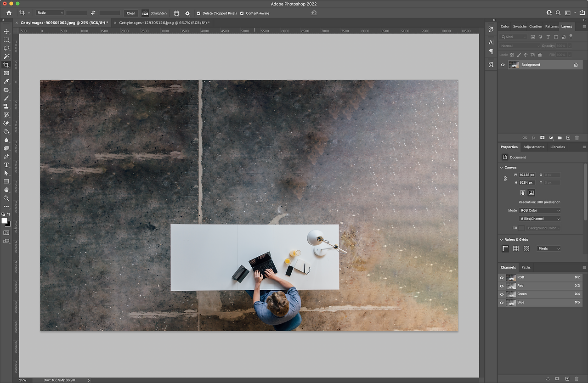Screen dimensions: 588x383
Task: Reset the crop with the undo arrow
Action: 314,13
